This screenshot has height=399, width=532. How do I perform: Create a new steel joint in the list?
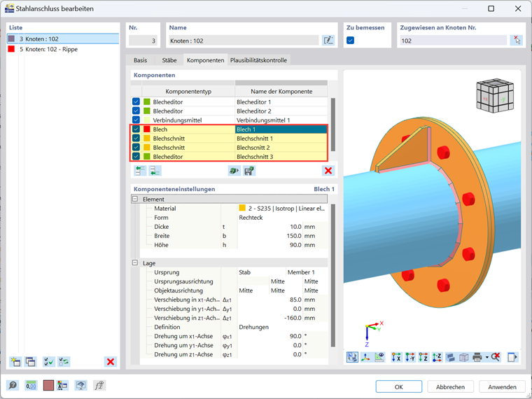pyautogui.click(x=15, y=362)
